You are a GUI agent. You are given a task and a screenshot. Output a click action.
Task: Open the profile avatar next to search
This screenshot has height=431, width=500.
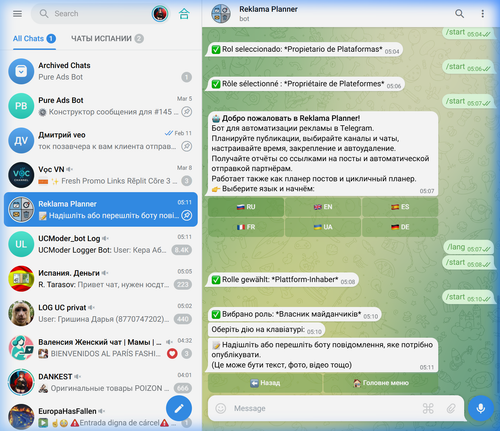click(x=160, y=14)
